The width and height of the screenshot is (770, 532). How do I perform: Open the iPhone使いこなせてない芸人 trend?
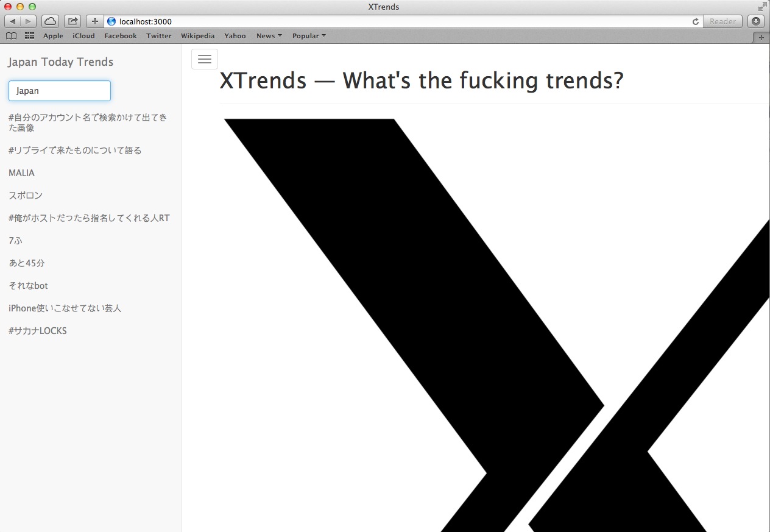[x=65, y=308]
